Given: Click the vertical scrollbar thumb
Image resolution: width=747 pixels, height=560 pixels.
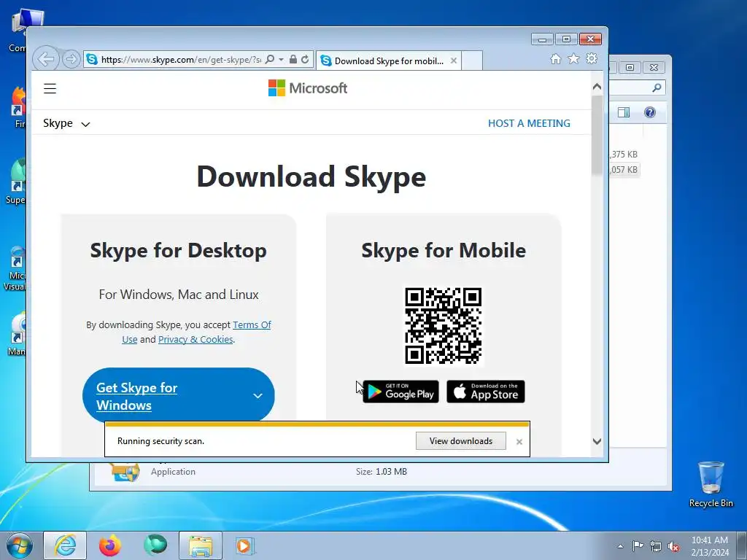Looking at the screenshot, I should (x=597, y=136).
